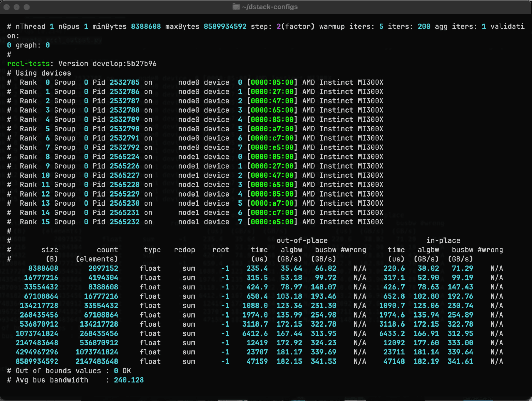Click Pid 2565232 on Rank 15 row
532x401 pixels.
pos(125,222)
